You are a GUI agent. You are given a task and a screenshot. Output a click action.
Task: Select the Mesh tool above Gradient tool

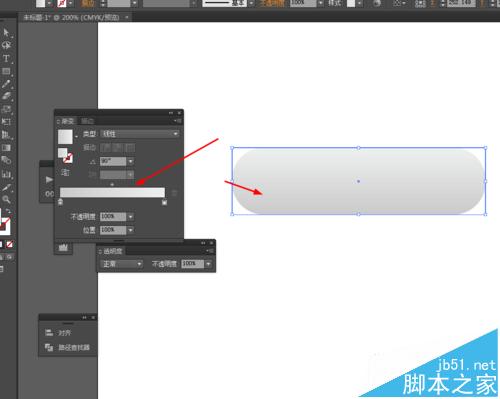point(6,135)
